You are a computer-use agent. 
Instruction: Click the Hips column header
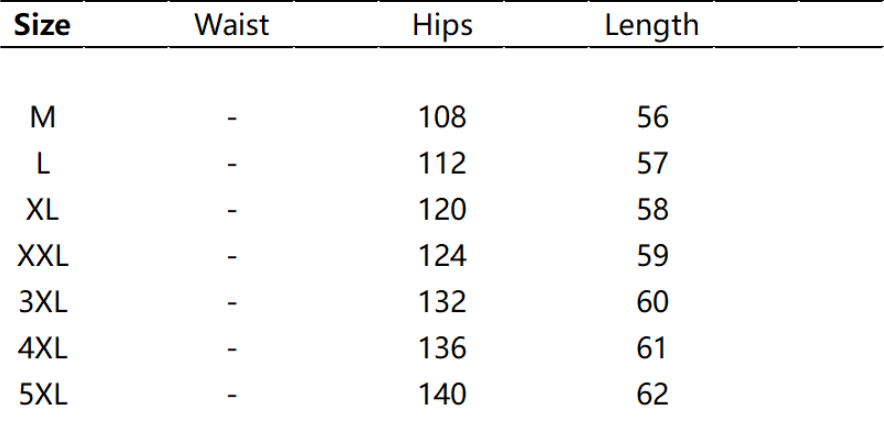[x=442, y=25]
